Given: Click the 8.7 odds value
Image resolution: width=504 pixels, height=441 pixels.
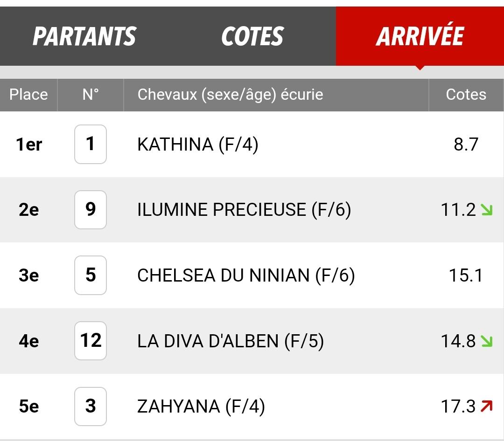Looking at the screenshot, I should pos(466,144).
